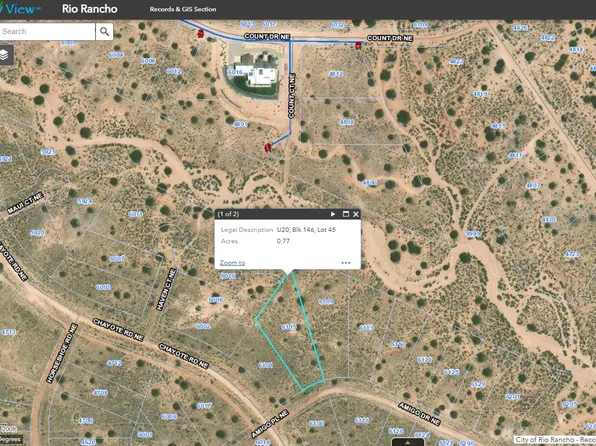Image resolution: width=596 pixels, height=446 pixels.
Task: Select parcel labeled 6121
Action: pos(424,360)
